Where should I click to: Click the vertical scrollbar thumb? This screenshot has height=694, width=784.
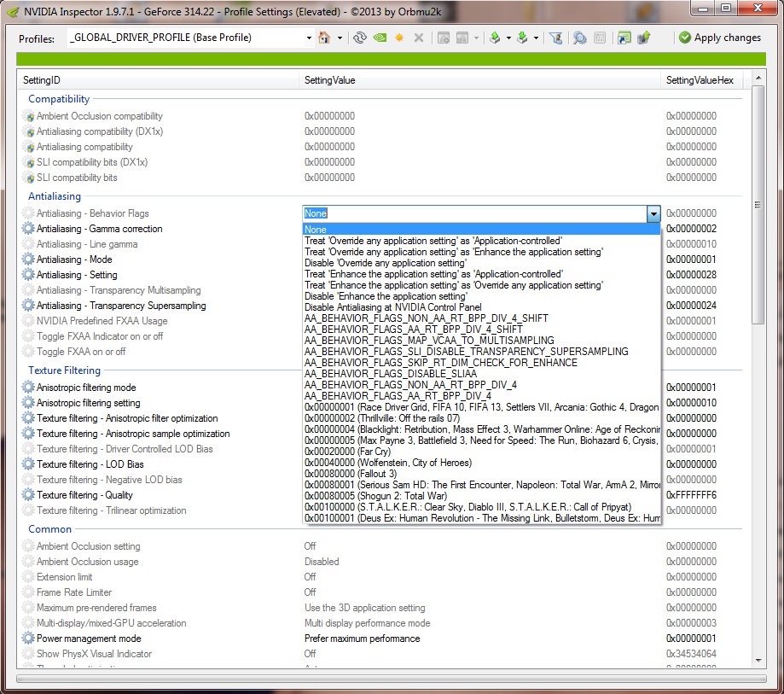coord(758,205)
